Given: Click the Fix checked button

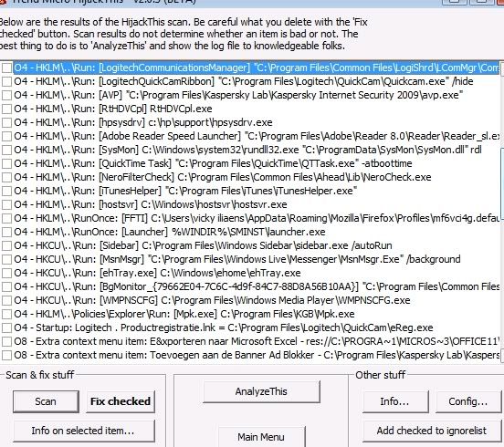Looking at the screenshot, I should [121, 401].
